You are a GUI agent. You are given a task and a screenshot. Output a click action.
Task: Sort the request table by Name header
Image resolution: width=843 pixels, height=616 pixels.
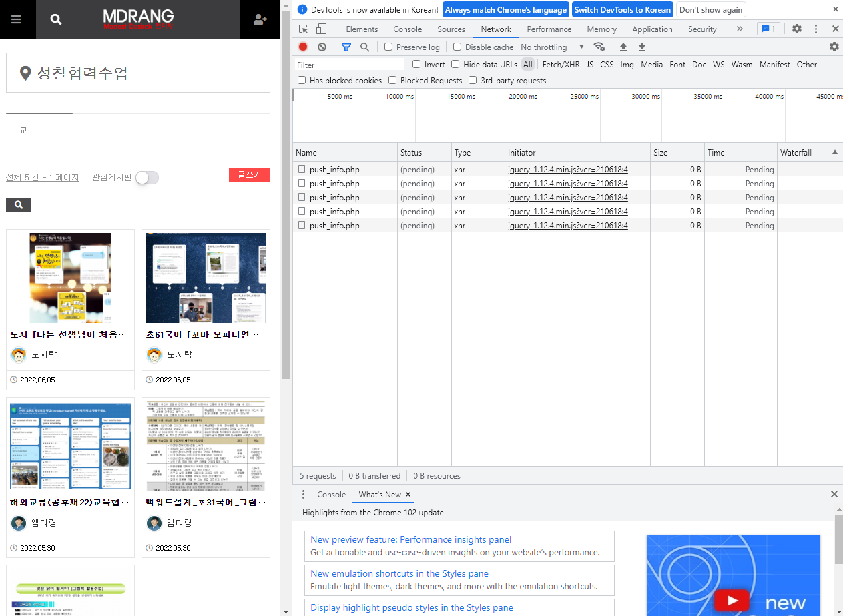345,152
